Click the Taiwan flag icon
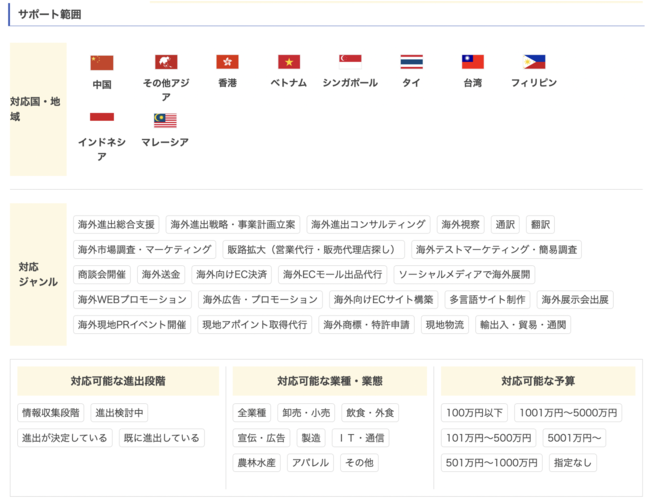 pyautogui.click(x=472, y=62)
